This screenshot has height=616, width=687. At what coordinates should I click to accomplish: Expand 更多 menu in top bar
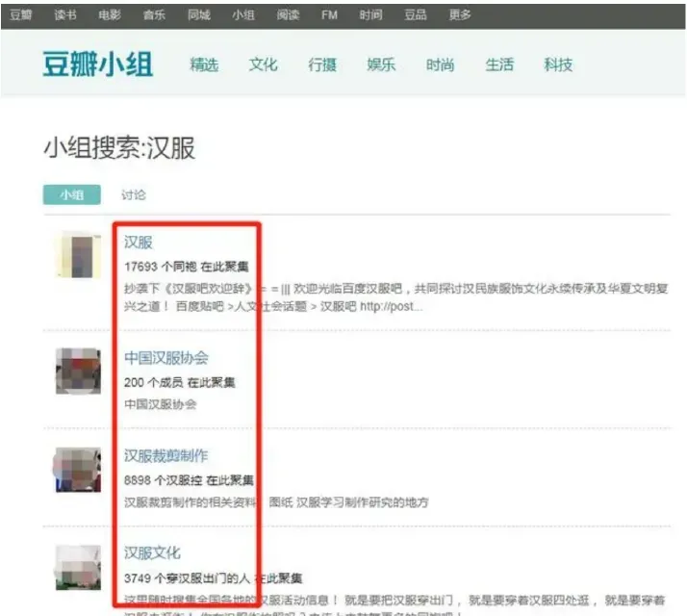(x=460, y=15)
